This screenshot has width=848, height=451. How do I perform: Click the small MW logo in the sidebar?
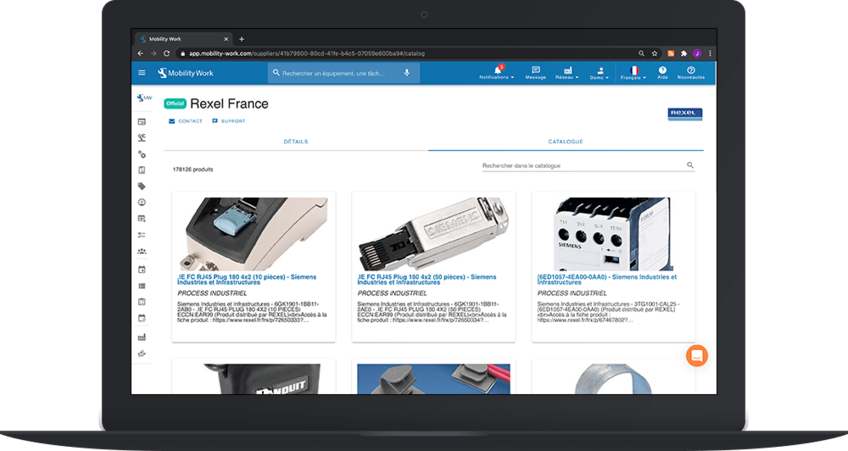(x=144, y=98)
